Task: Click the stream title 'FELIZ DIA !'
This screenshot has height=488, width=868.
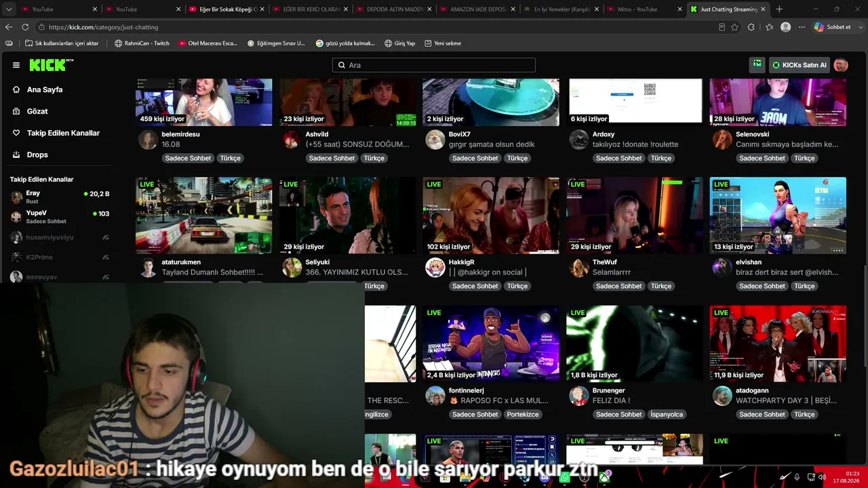Action: [612, 401]
